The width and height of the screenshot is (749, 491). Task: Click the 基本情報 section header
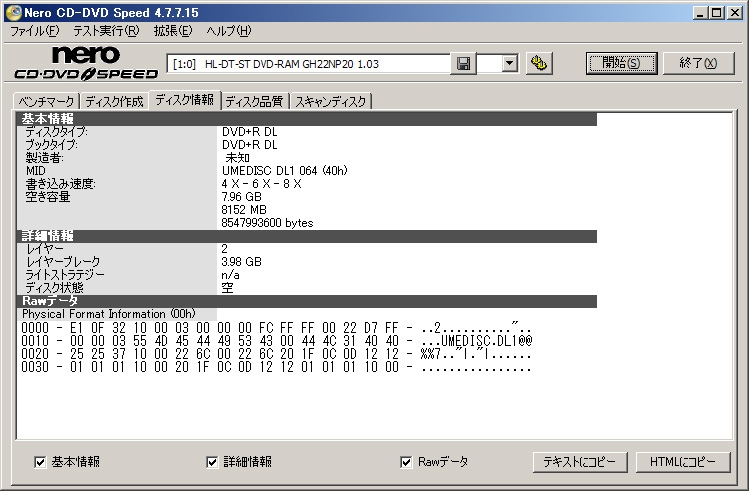pos(307,119)
